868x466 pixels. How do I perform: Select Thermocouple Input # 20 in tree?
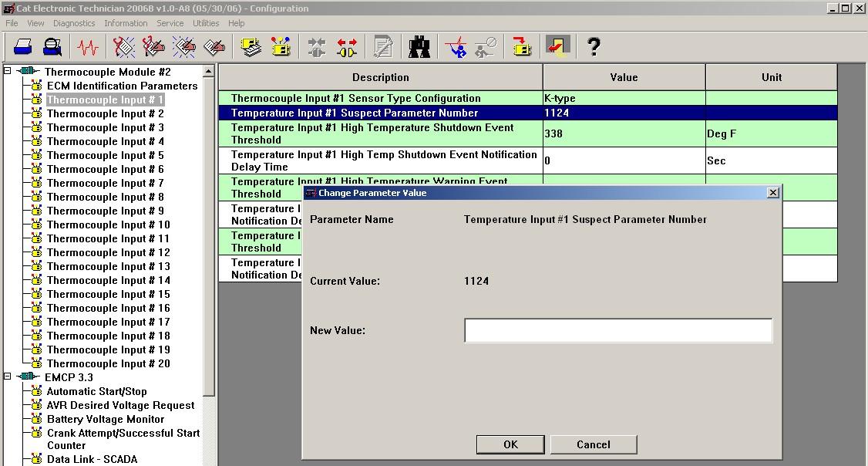109,363
